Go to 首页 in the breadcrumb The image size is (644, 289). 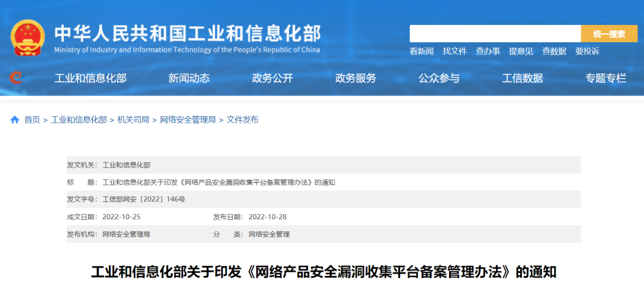tap(32, 120)
